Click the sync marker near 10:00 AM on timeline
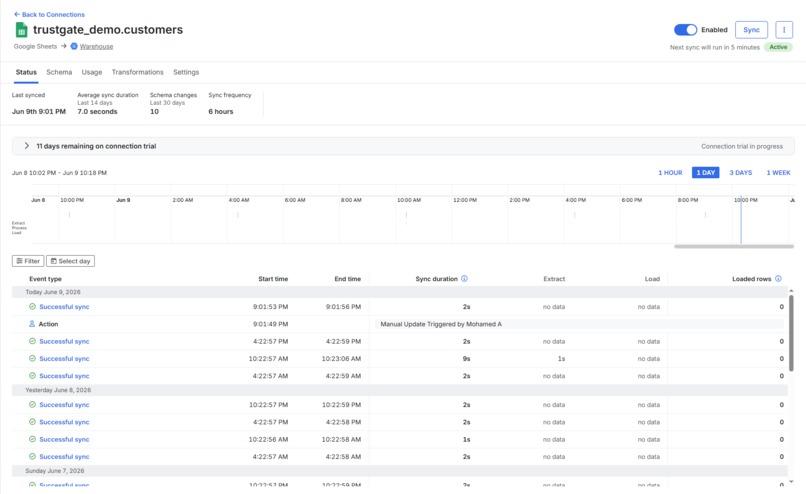 click(x=406, y=216)
